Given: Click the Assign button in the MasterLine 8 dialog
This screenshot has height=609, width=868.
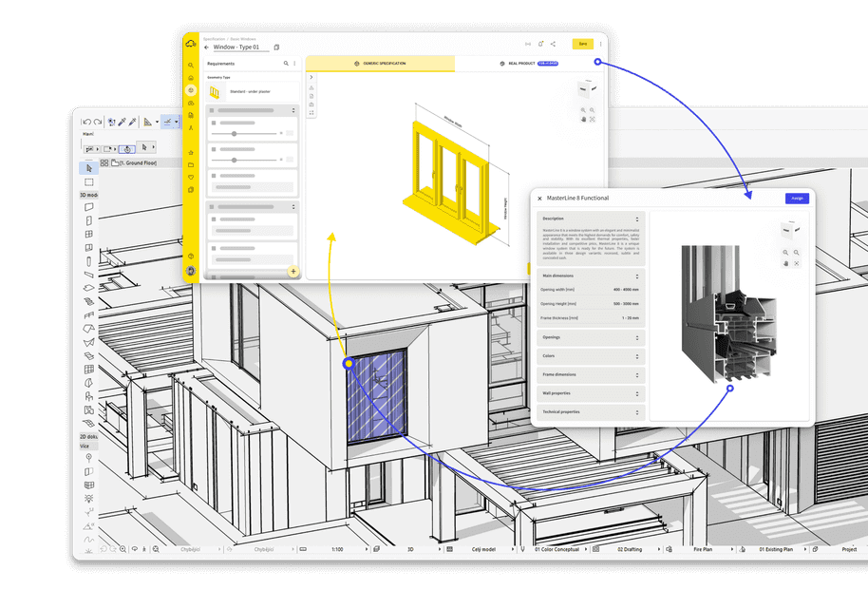Looking at the screenshot, I should (x=796, y=198).
